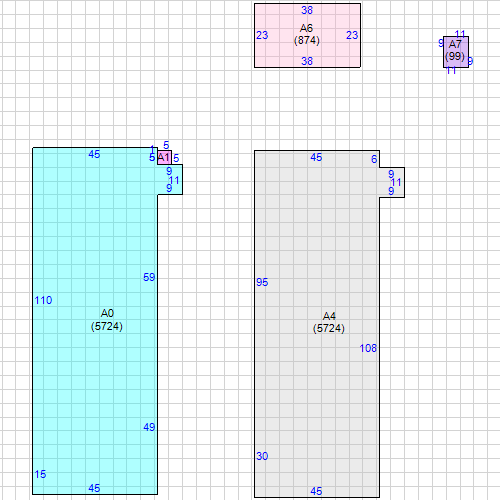Click the 5 label above shape A1
500x500 pixels.
166,145
